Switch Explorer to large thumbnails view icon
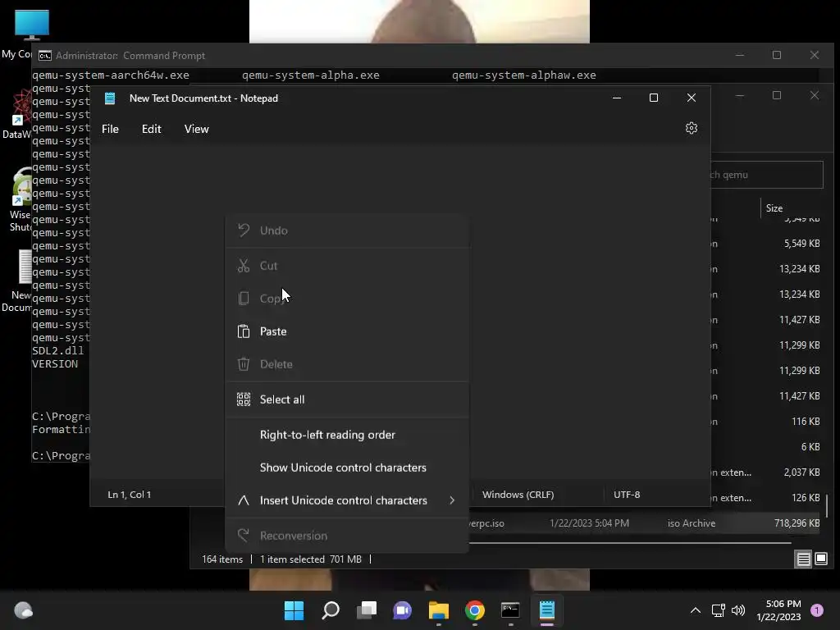This screenshot has height=630, width=840. pos(821,559)
